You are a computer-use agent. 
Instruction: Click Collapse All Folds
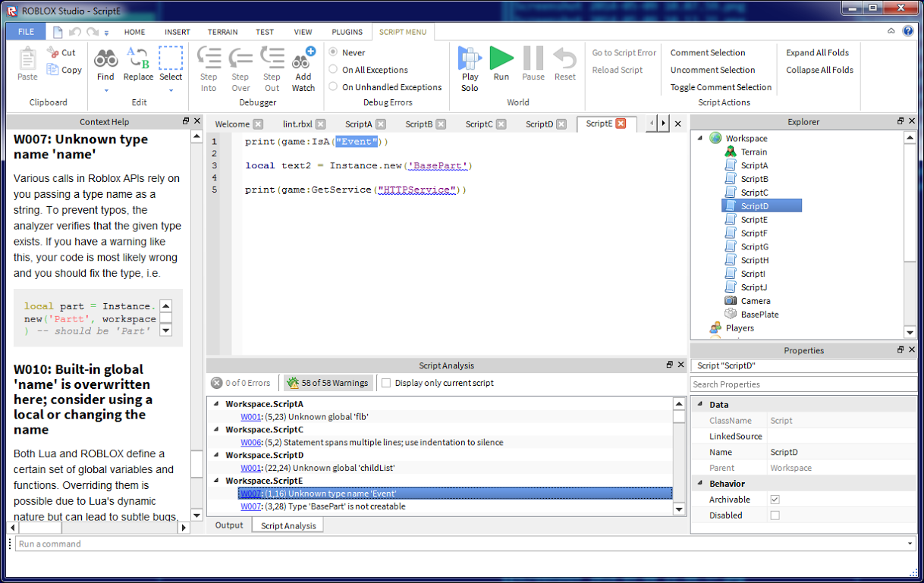[819, 70]
